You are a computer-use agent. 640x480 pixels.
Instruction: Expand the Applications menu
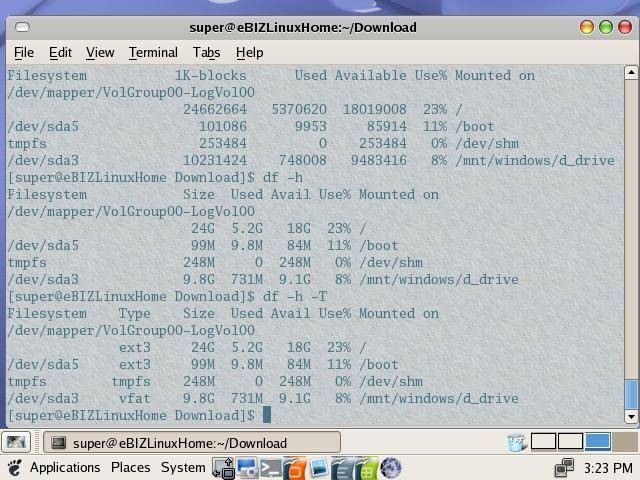coord(64,468)
